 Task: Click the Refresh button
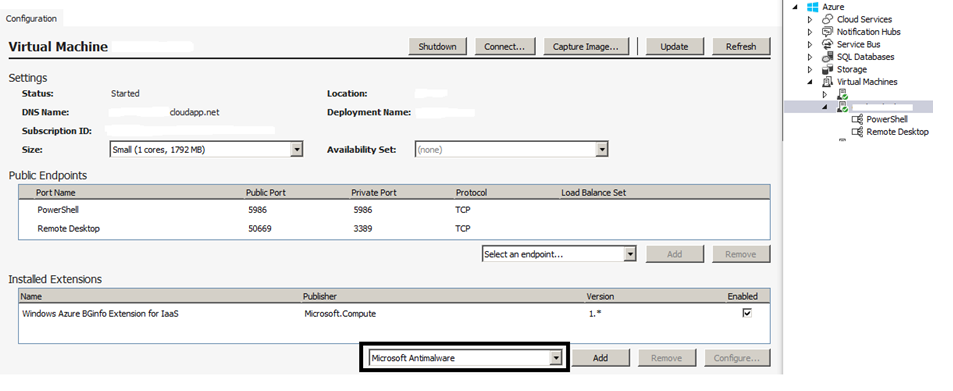click(741, 47)
